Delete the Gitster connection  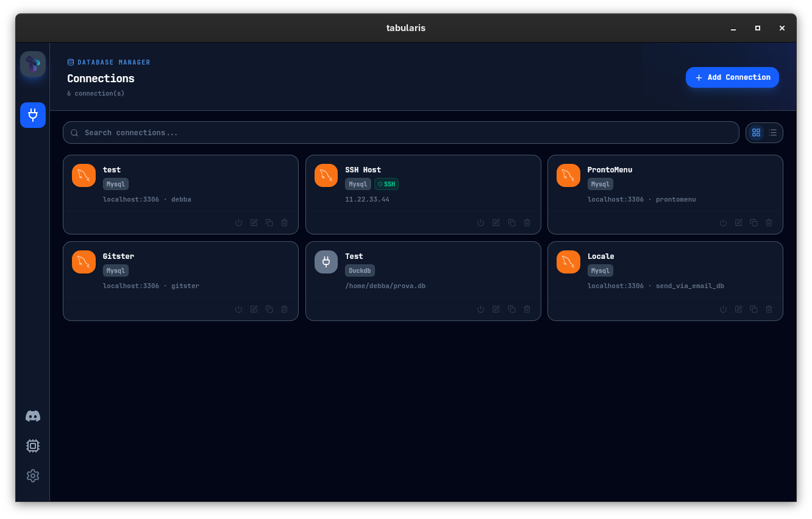click(284, 309)
